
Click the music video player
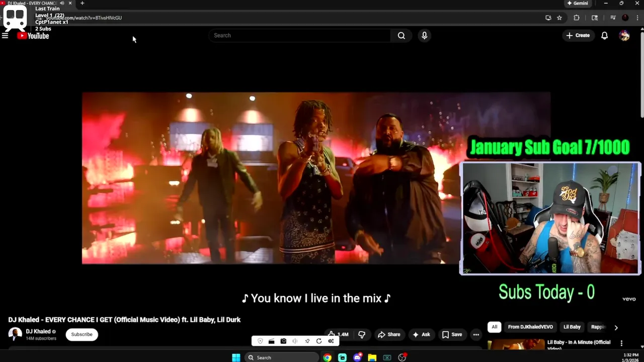316,178
